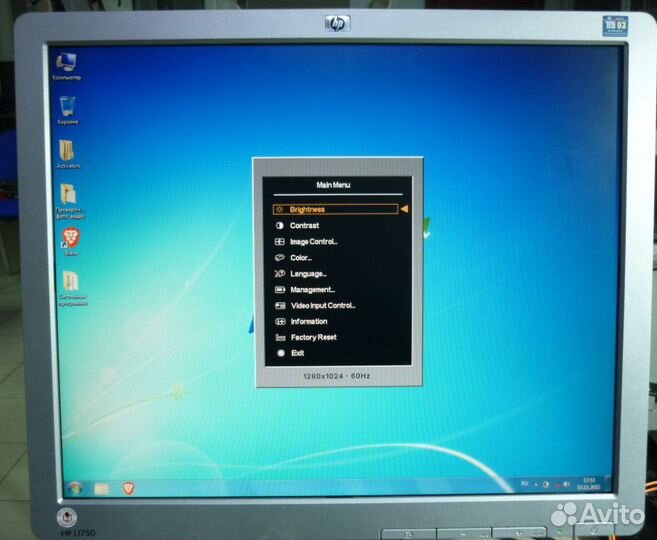This screenshot has height=540, width=657.
Task: Click the icon beside Information
Action: pos(280,321)
